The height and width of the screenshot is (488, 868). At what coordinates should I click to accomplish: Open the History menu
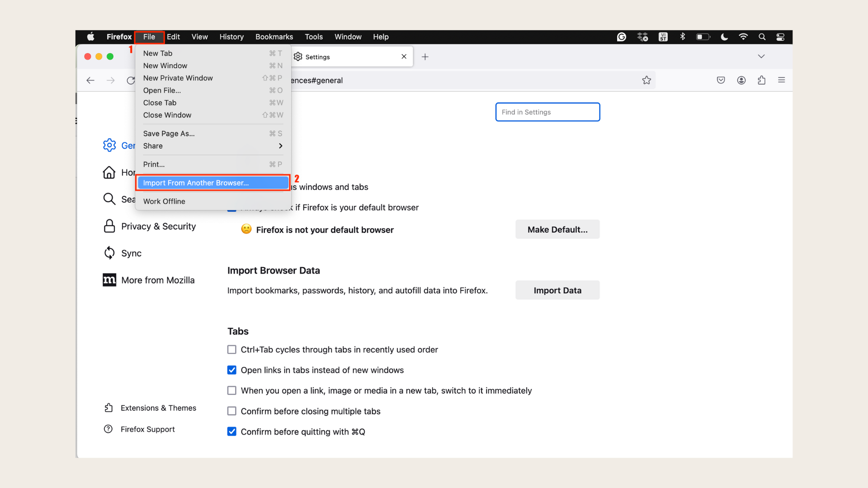pos(231,37)
